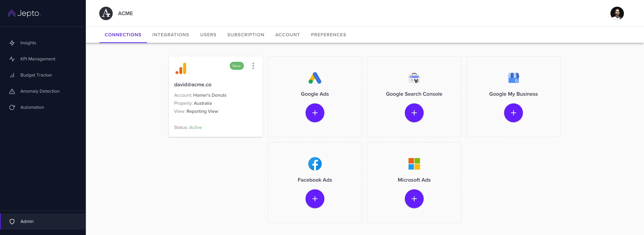Add a Google Search Console connection

(414, 113)
